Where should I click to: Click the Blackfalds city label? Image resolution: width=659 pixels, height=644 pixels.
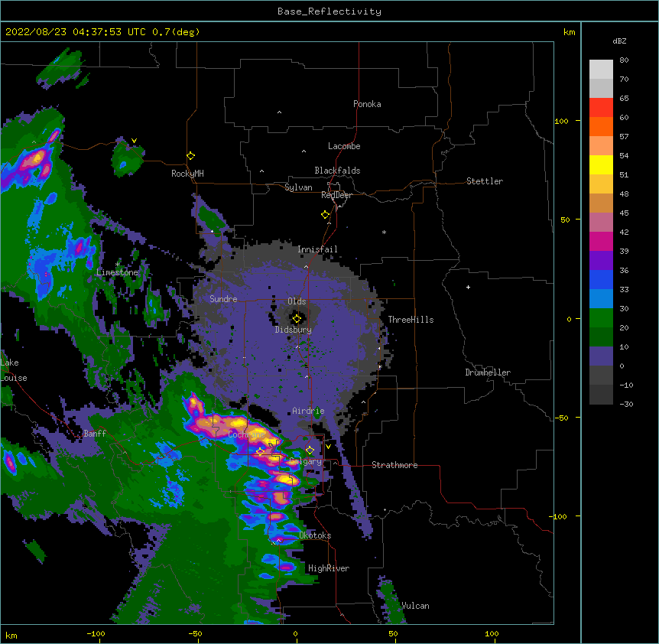point(337,171)
